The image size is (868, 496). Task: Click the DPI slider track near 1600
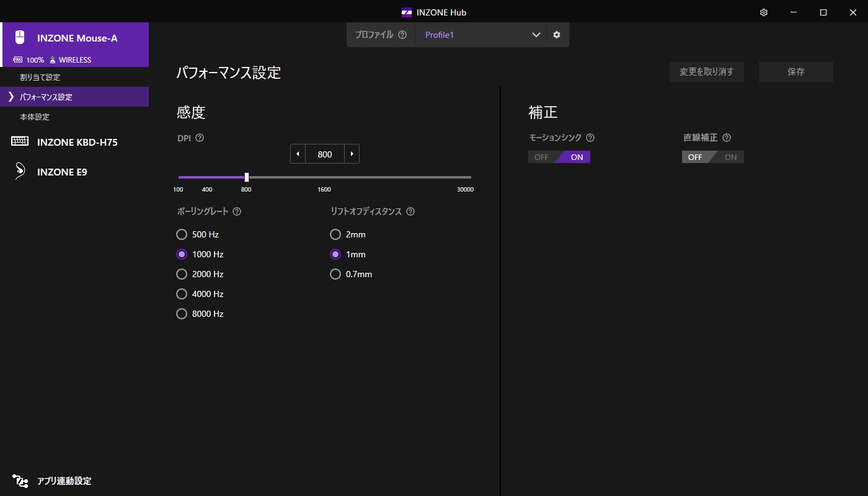coord(324,177)
